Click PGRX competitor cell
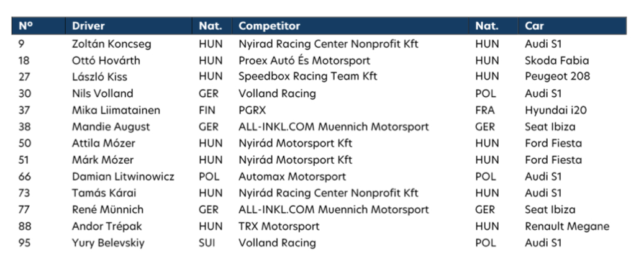644x260 pixels. pyautogui.click(x=252, y=110)
